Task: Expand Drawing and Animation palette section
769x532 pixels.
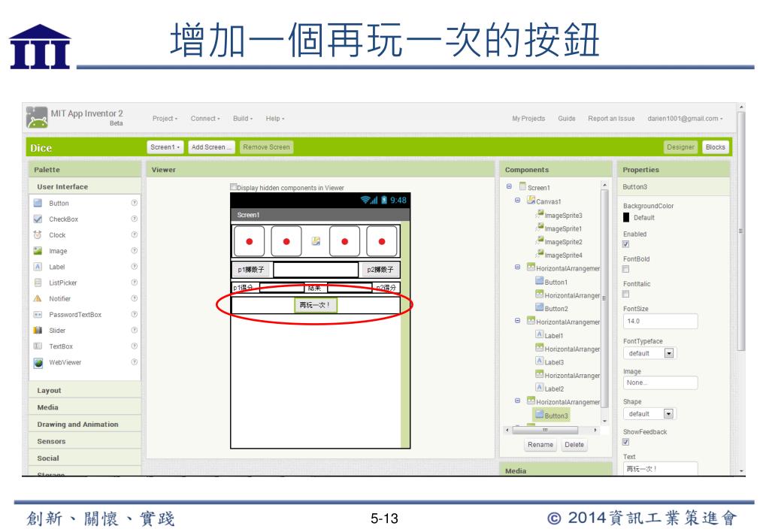Action: 85,424
